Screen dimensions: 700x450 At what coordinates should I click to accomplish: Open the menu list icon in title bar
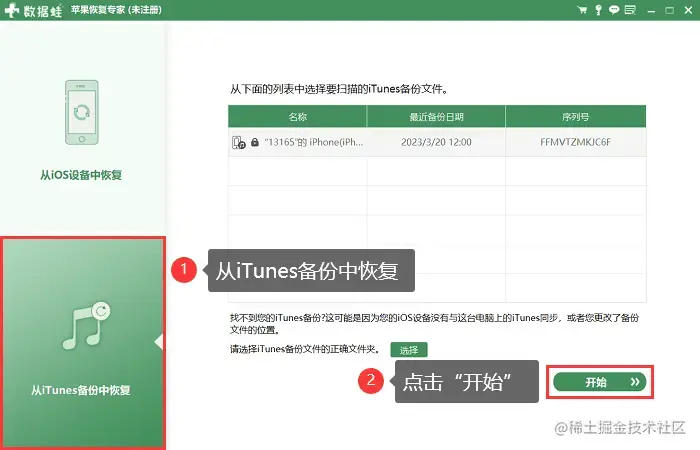[630, 10]
